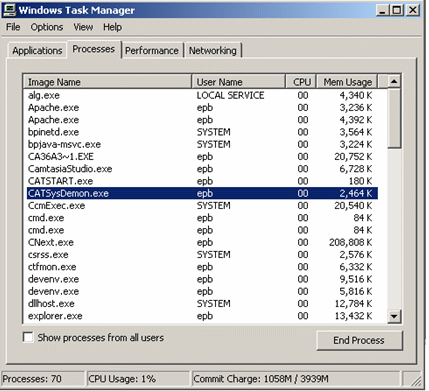
Task: Click the End Process button
Action: click(x=359, y=340)
